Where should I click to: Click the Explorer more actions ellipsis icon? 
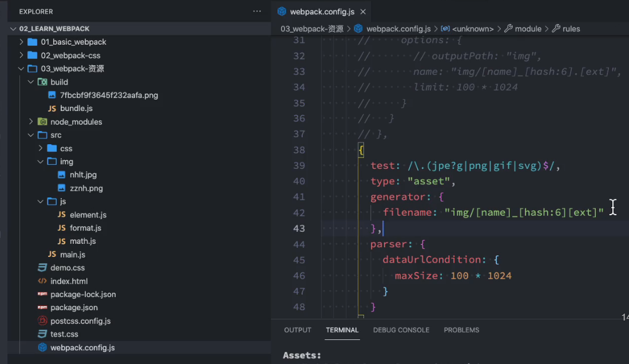(257, 11)
